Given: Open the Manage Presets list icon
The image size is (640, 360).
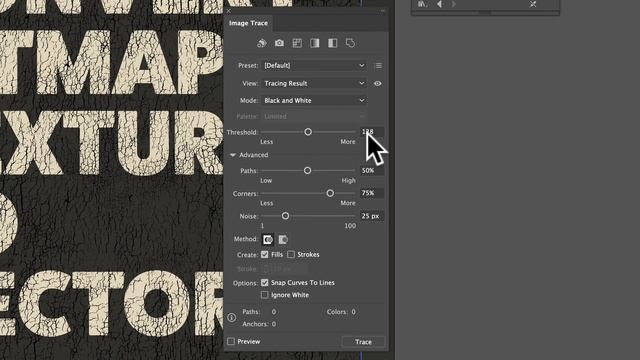Looking at the screenshot, I should (379, 66).
